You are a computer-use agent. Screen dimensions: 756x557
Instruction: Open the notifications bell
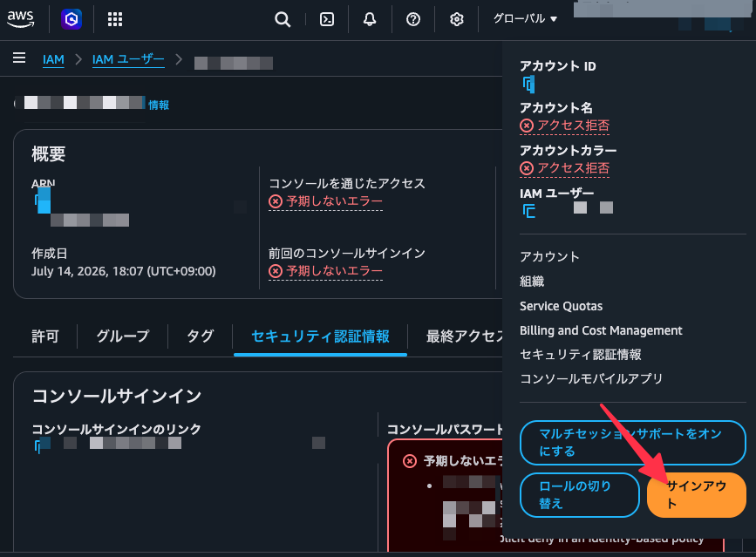(x=370, y=19)
